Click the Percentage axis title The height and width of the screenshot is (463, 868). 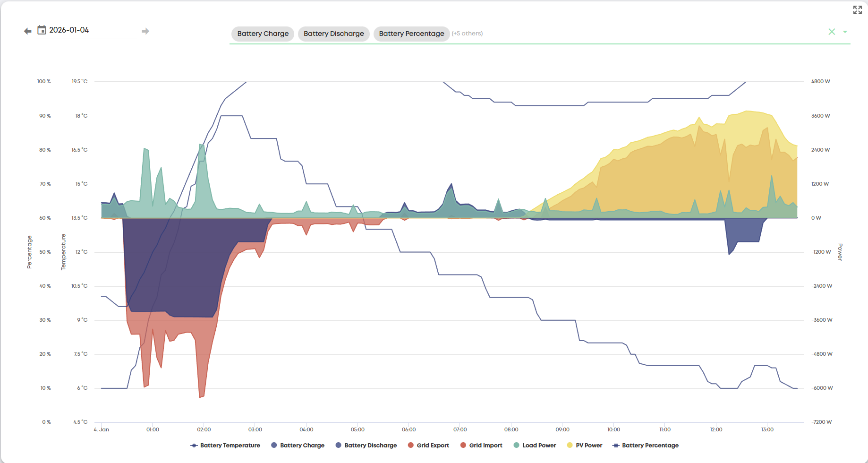click(x=29, y=252)
